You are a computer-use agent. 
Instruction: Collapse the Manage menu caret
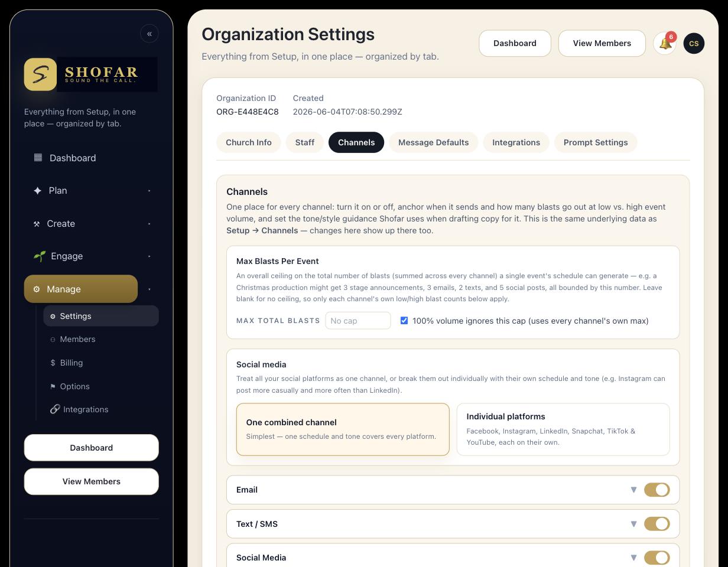click(149, 289)
